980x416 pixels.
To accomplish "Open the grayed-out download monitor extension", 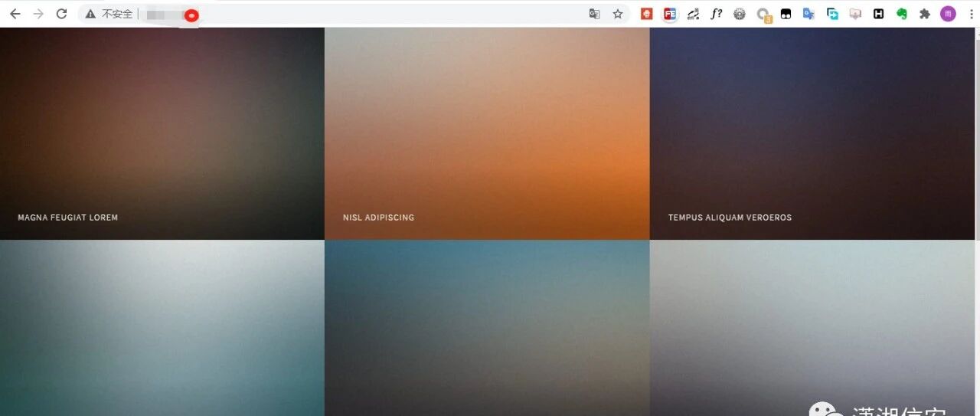I will tap(855, 14).
